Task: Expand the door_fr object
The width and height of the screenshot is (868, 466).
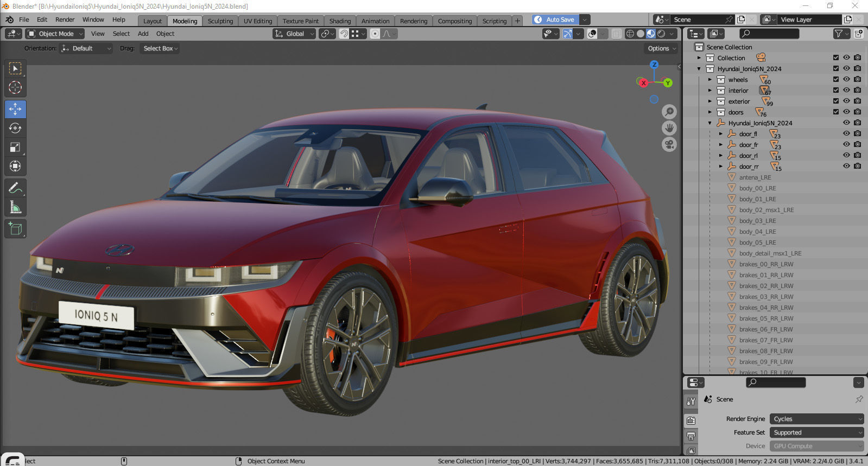Action: (x=720, y=144)
